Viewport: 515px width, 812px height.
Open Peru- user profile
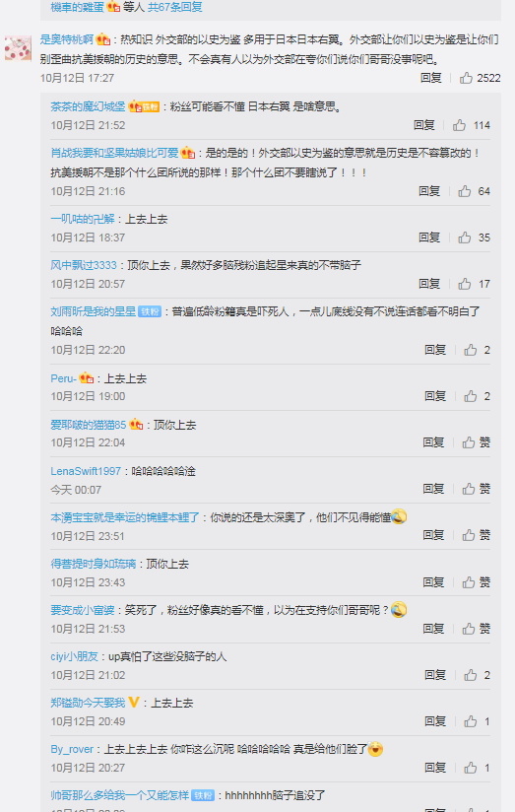point(63,378)
